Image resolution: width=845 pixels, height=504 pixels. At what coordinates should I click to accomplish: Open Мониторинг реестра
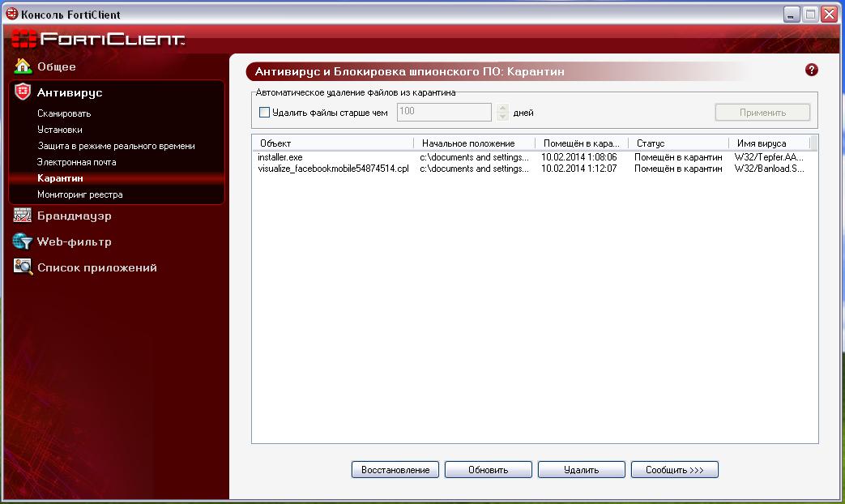[x=79, y=194]
